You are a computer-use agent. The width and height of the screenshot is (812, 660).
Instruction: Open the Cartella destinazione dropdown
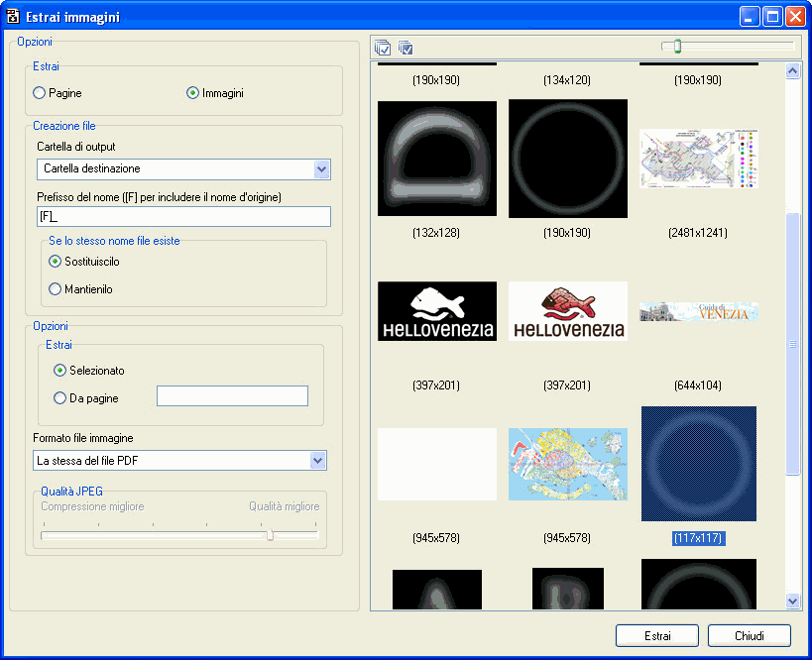[321, 169]
